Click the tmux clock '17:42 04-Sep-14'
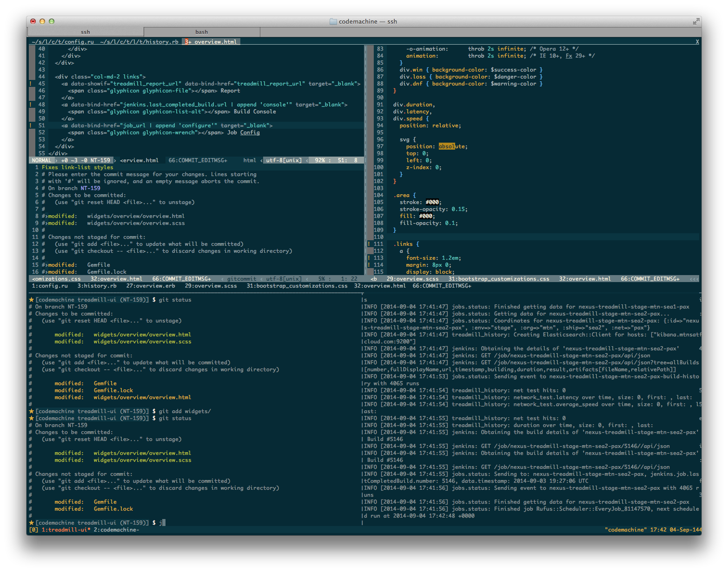728x572 pixels. 676,530
